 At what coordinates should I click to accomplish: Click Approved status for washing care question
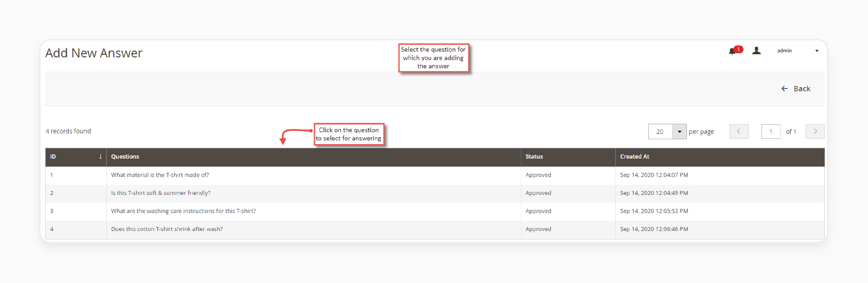coord(538,211)
